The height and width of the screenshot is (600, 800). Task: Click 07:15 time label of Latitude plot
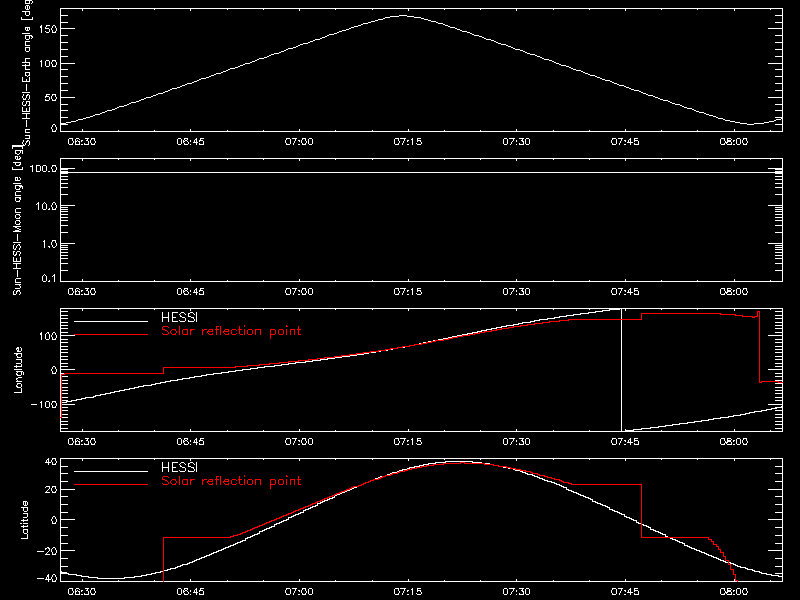(x=408, y=591)
